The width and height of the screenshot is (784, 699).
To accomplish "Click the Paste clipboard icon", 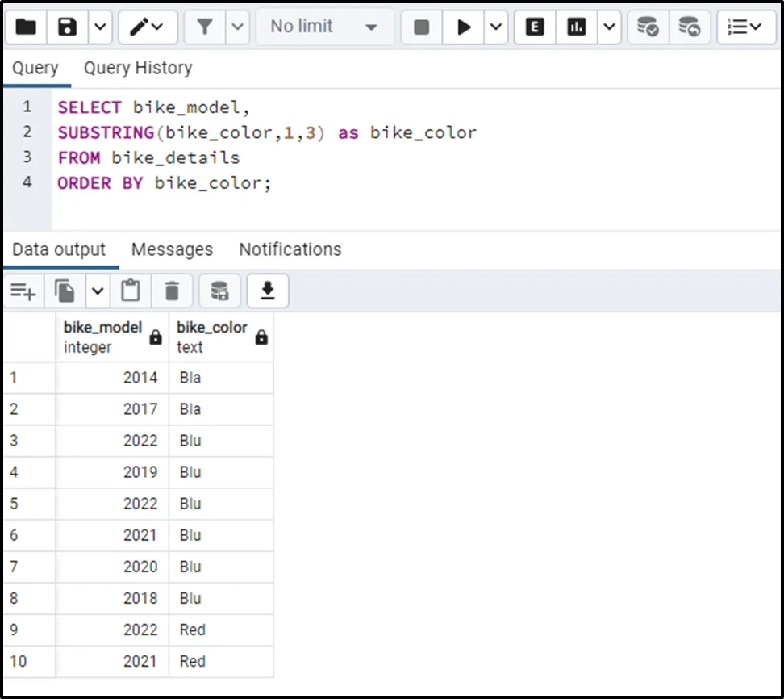I will pos(131,291).
